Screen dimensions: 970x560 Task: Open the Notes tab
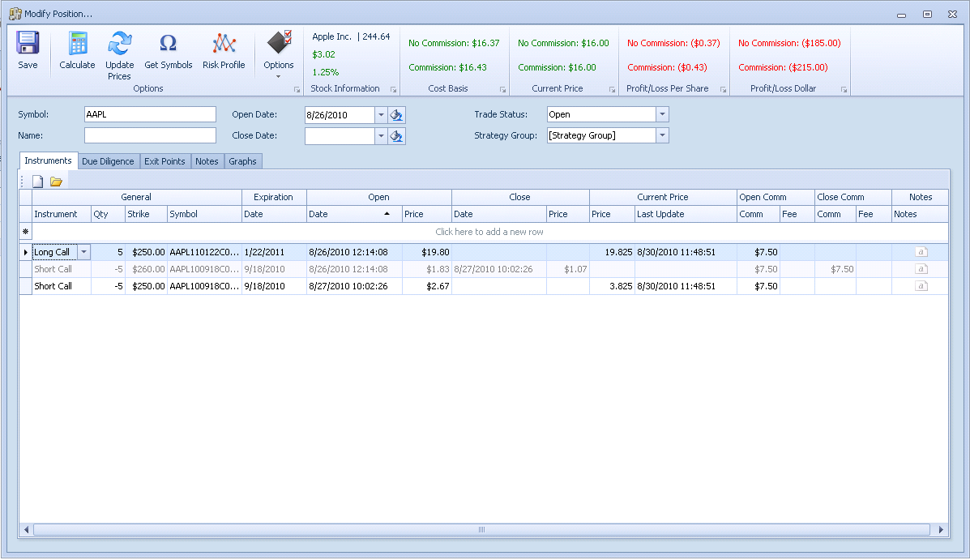(207, 161)
